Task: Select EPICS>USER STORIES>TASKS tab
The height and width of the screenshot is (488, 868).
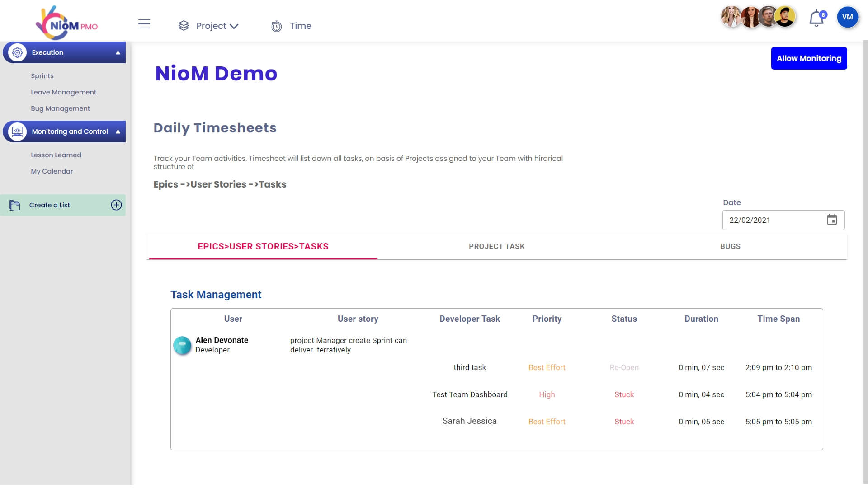Action: point(263,246)
